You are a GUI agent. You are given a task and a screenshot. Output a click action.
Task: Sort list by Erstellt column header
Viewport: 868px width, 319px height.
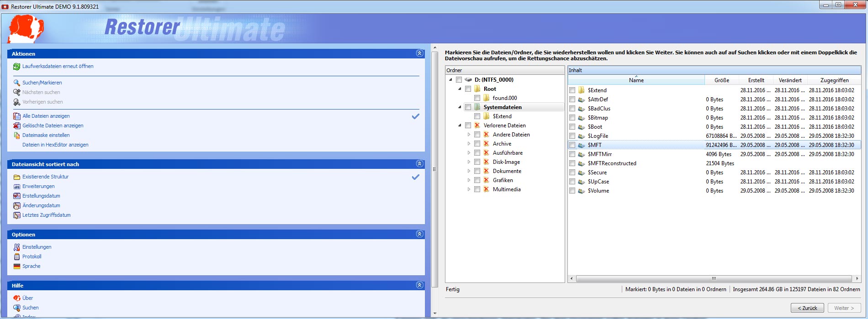(756, 80)
